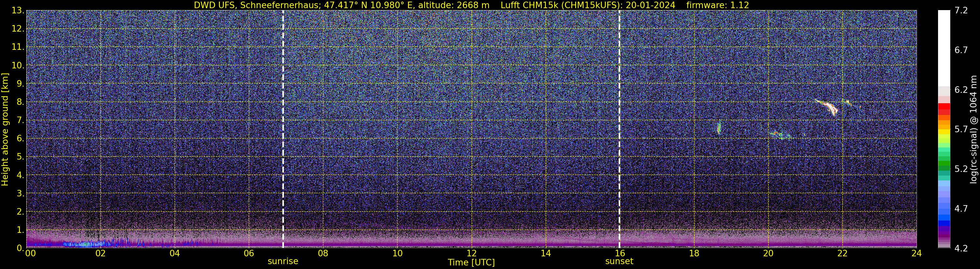Click the 13. tick on height axis
Image resolution: width=980 pixels, height=269 pixels.
[x=18, y=11]
